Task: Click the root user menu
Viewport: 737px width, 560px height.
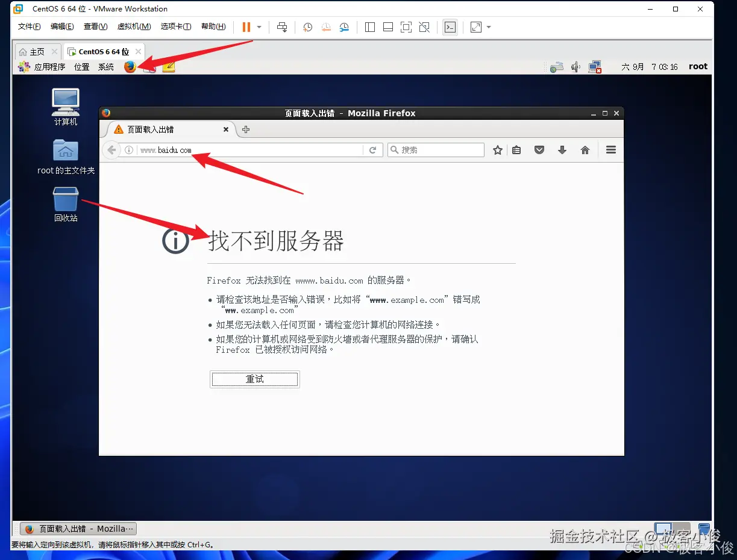Action: coord(698,67)
